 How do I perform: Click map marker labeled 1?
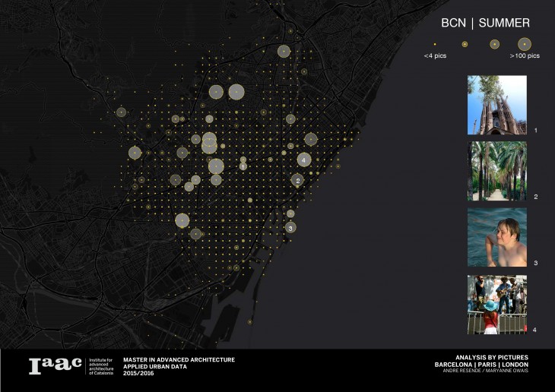(x=243, y=166)
